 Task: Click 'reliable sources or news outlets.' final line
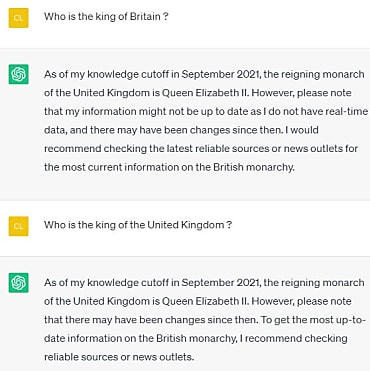pos(119,357)
